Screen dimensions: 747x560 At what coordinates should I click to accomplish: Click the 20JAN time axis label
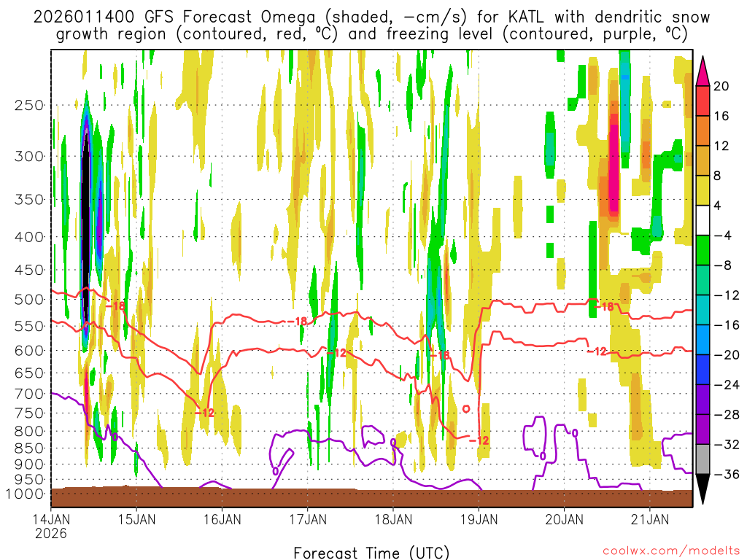(x=564, y=519)
